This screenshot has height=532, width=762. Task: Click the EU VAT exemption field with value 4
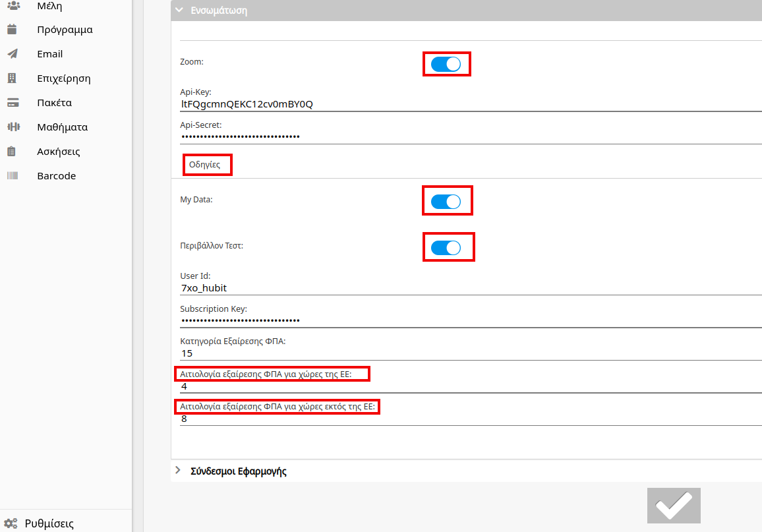(x=471, y=386)
